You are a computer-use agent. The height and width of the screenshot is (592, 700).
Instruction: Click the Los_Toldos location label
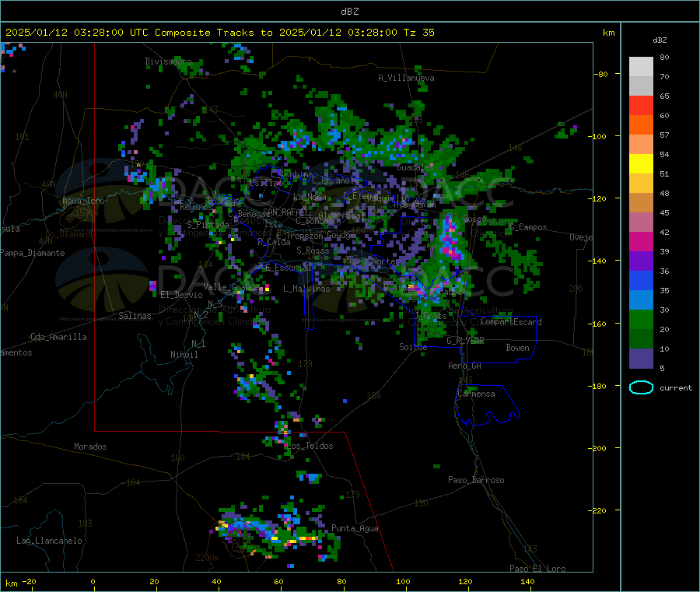click(310, 446)
